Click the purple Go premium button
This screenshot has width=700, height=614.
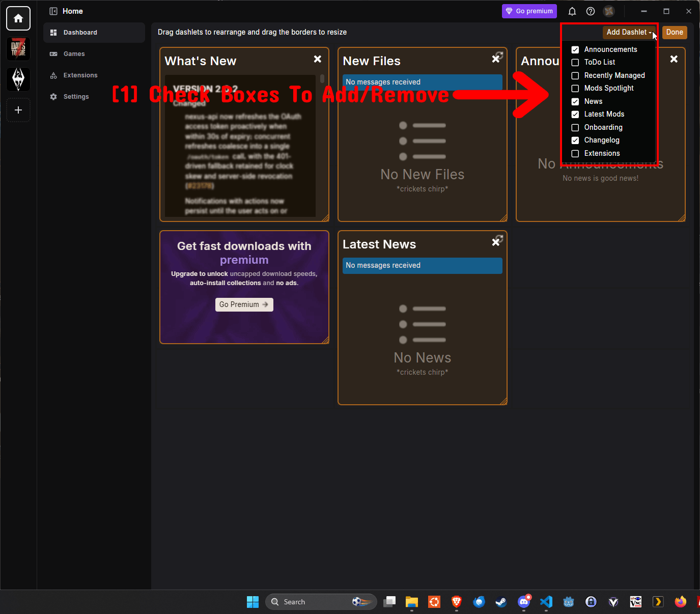click(529, 11)
